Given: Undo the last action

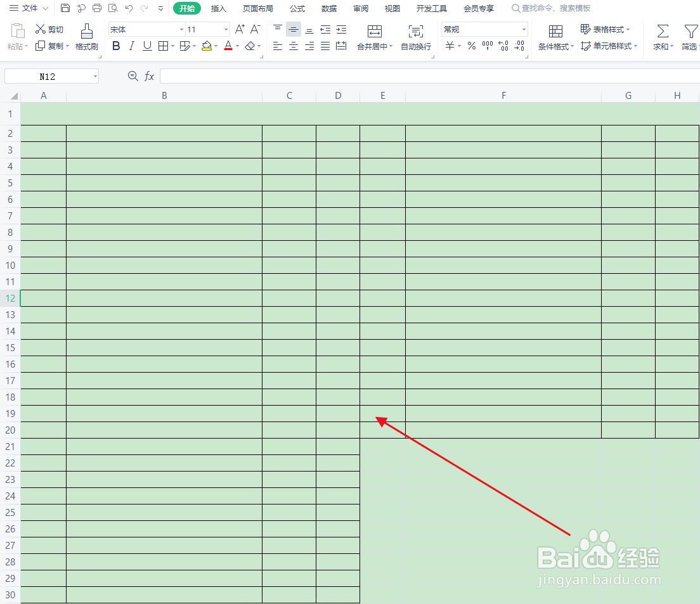Looking at the screenshot, I should point(129,8).
